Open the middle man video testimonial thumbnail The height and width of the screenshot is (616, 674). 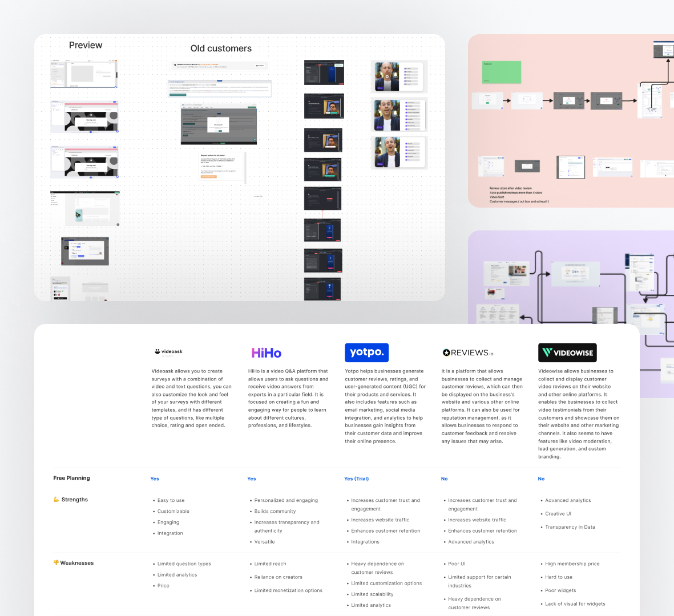click(399, 115)
